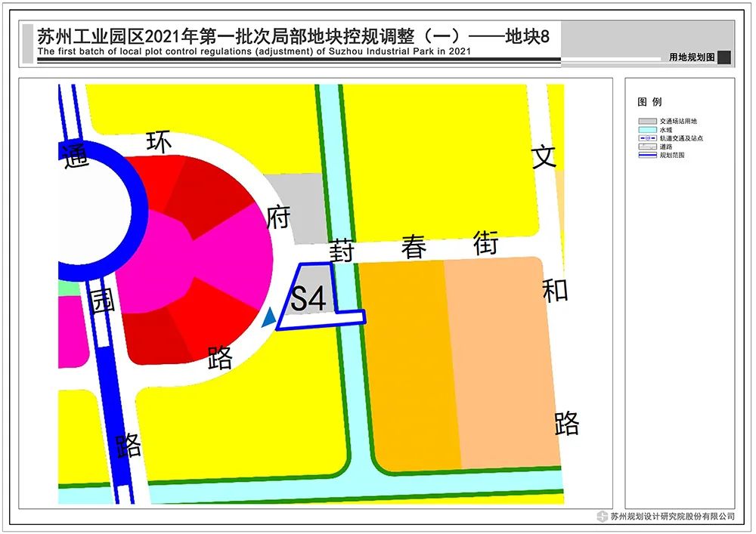This screenshot has height=534, width=756.
Task: Click the legend label 轨道交通及站点
Action: [682, 138]
